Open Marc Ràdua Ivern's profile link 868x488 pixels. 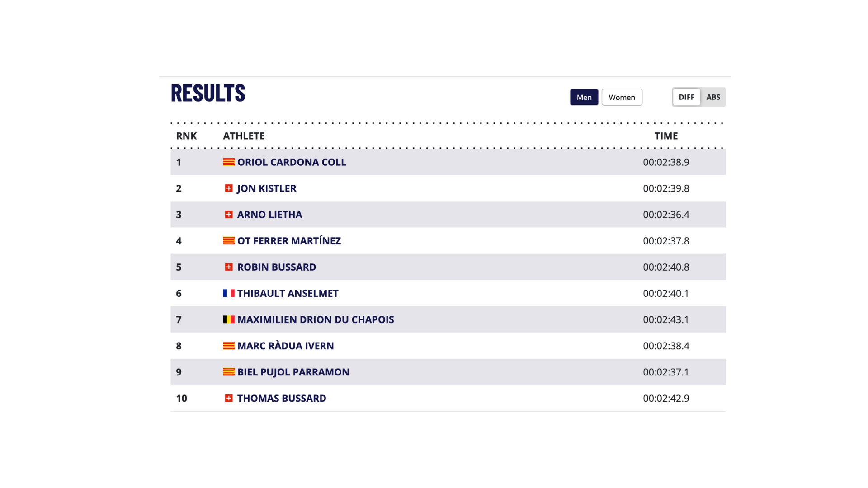[286, 346]
